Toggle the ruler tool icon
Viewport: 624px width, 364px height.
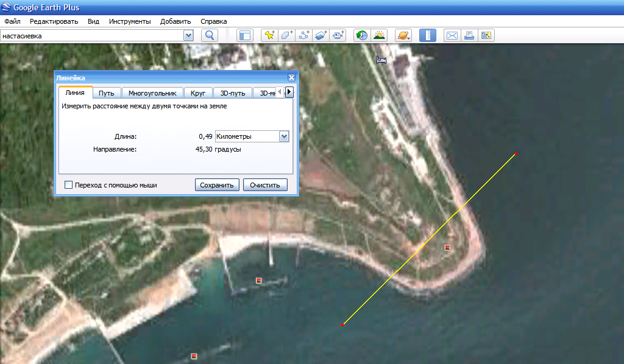pyautogui.click(x=427, y=35)
